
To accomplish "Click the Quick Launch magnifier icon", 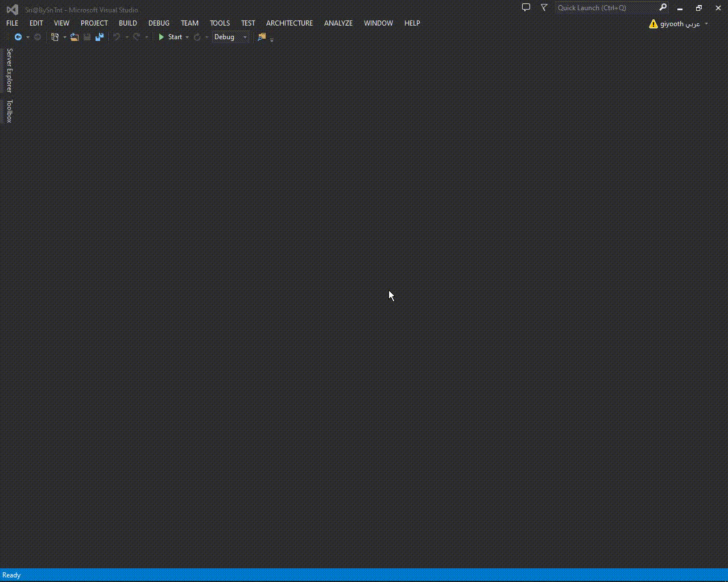I will click(x=663, y=8).
